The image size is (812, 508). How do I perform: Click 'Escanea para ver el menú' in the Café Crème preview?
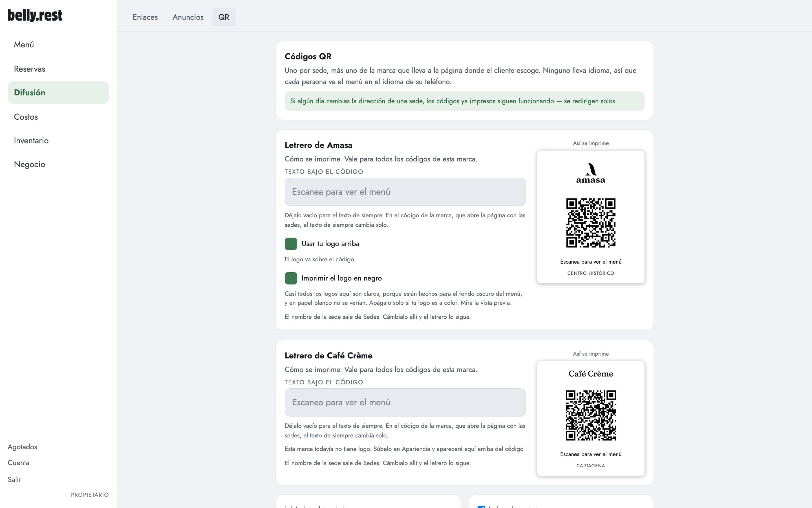tap(591, 454)
